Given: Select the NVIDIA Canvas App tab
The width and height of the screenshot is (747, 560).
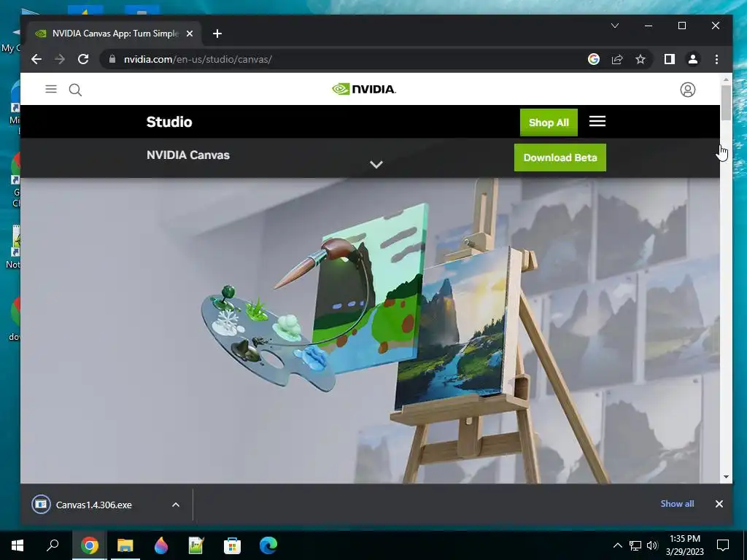Looking at the screenshot, I should (x=115, y=34).
